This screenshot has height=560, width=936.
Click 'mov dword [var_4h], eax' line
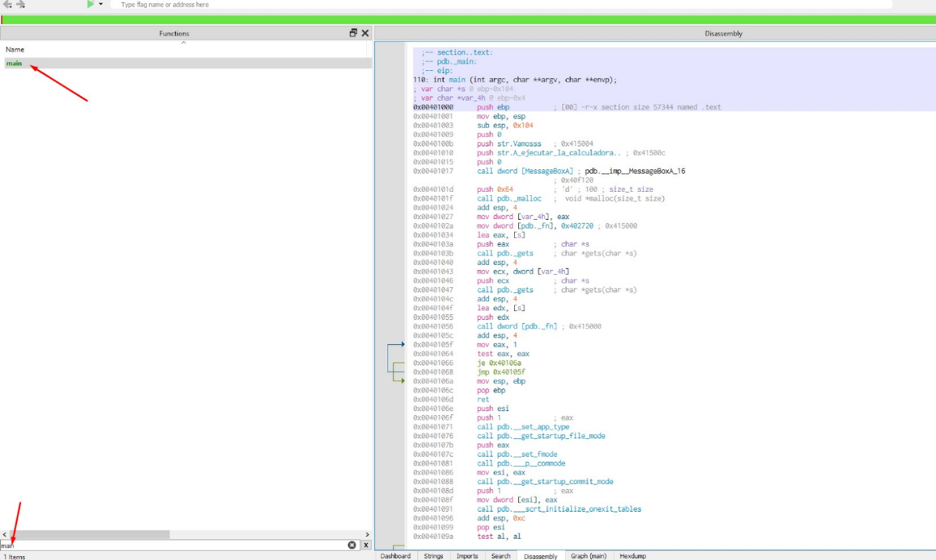click(x=523, y=217)
